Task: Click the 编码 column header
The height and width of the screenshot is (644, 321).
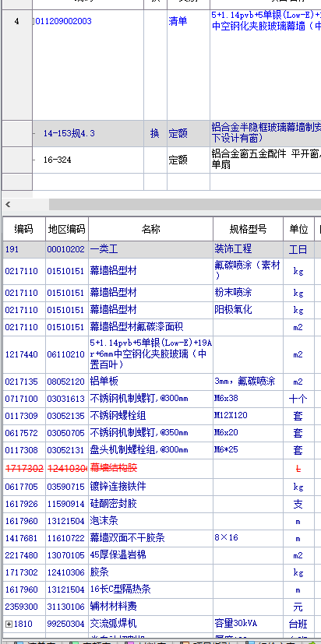Action: click(24, 229)
